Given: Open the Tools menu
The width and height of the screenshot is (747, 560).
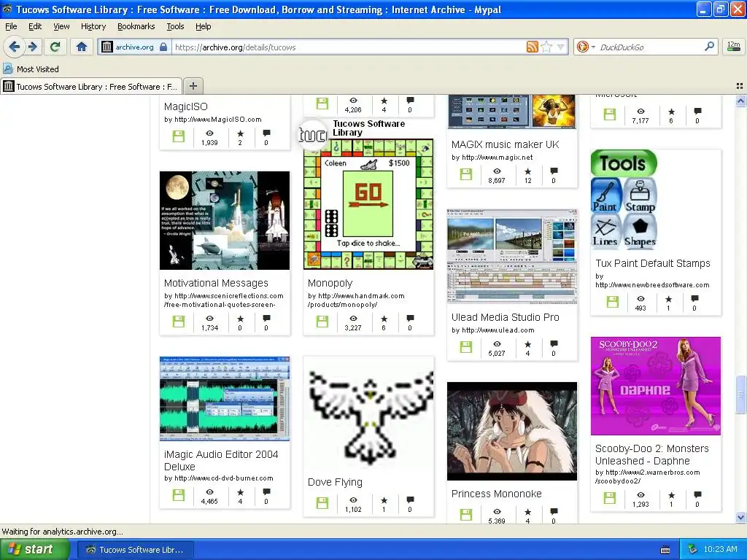Looking at the screenshot, I should click(x=175, y=26).
